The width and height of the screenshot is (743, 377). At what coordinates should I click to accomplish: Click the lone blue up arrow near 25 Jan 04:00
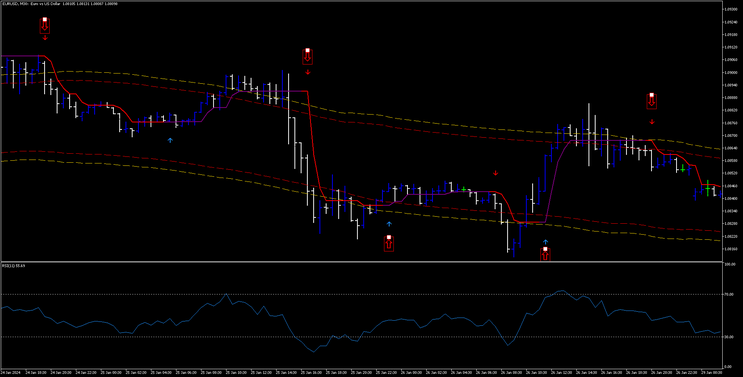pos(170,140)
